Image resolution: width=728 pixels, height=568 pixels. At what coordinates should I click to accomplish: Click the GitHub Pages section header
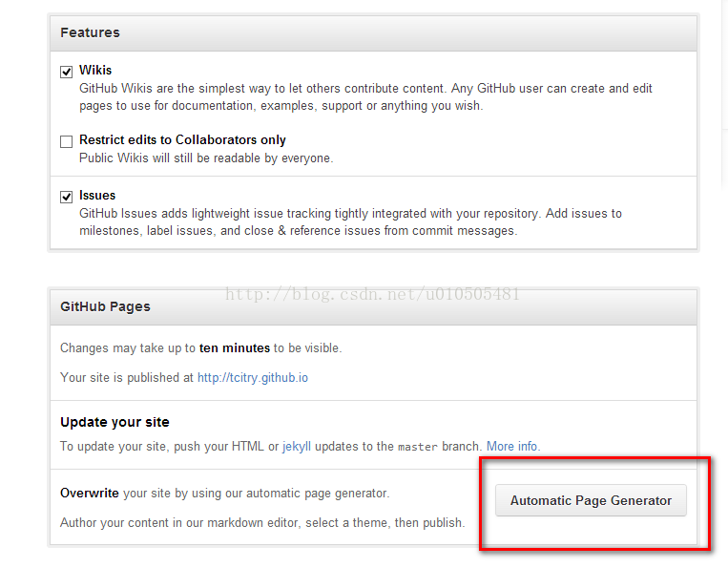click(x=105, y=307)
